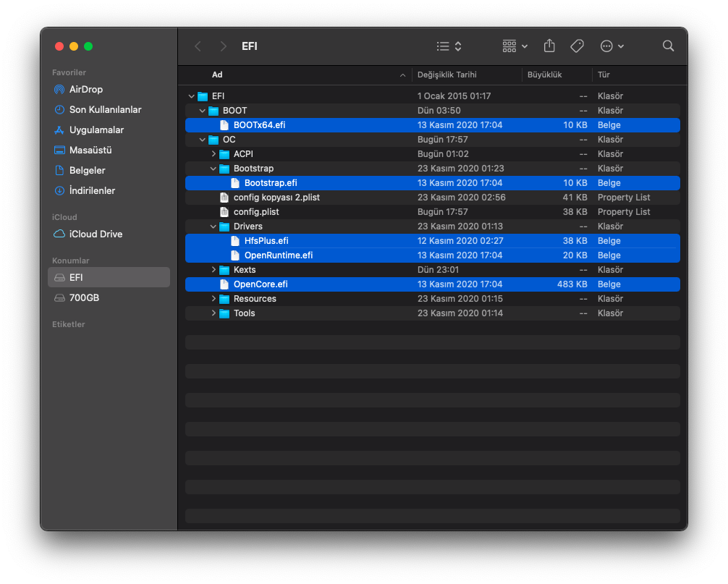Select Son Kullanılanlar in sidebar
Image resolution: width=728 pixels, height=584 pixels.
point(105,110)
